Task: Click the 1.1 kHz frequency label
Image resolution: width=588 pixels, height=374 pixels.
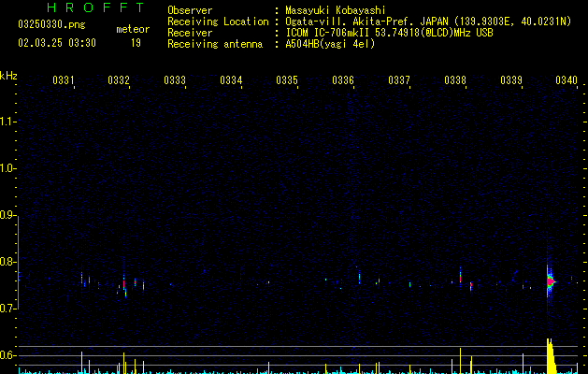Action: coord(7,122)
